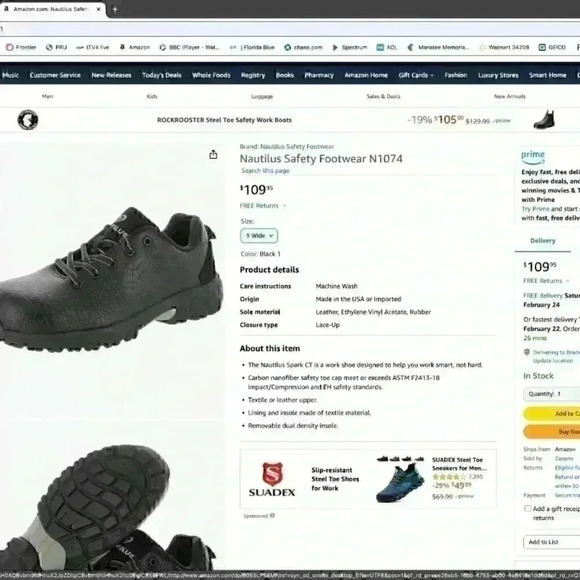Click the ROCKROOSTER black boot thumbnail

(544, 120)
